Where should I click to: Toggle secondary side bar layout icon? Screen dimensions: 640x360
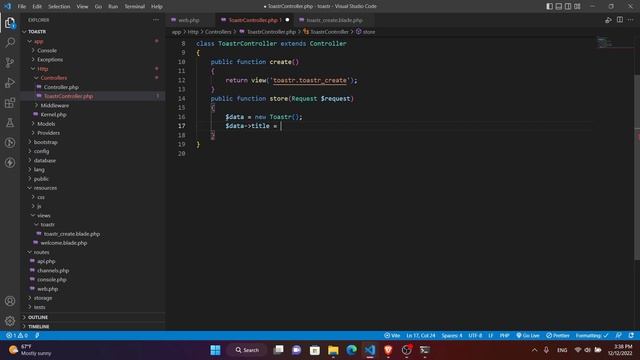(568, 6)
